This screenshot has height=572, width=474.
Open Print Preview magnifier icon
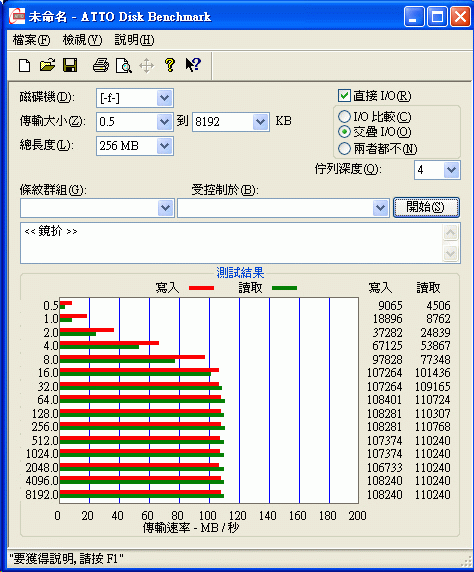click(123, 66)
